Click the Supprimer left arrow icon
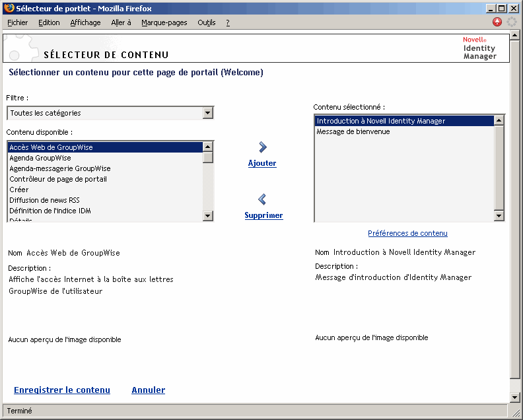Screen dimensions: 523x420 [262, 199]
